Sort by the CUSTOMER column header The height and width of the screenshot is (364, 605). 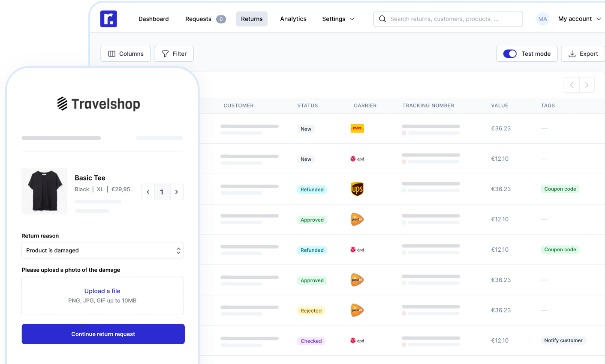(238, 105)
